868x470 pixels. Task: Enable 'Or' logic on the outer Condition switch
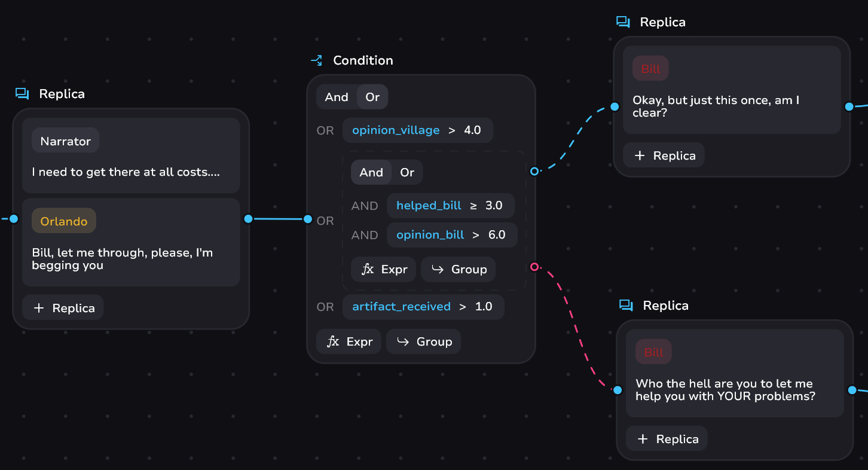coord(372,96)
